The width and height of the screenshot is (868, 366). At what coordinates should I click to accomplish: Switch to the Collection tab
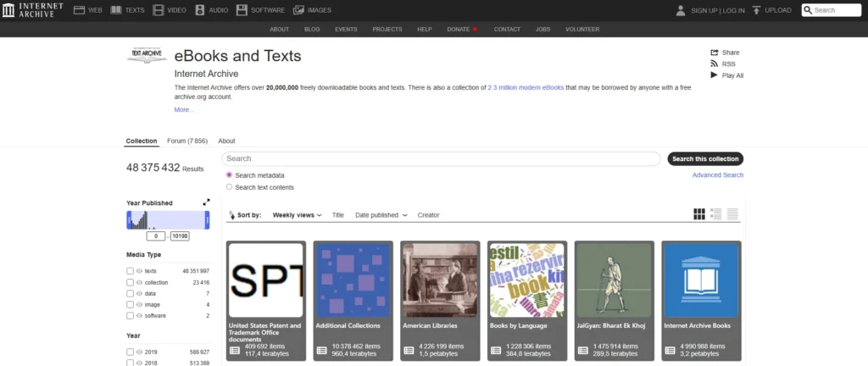[x=142, y=141]
